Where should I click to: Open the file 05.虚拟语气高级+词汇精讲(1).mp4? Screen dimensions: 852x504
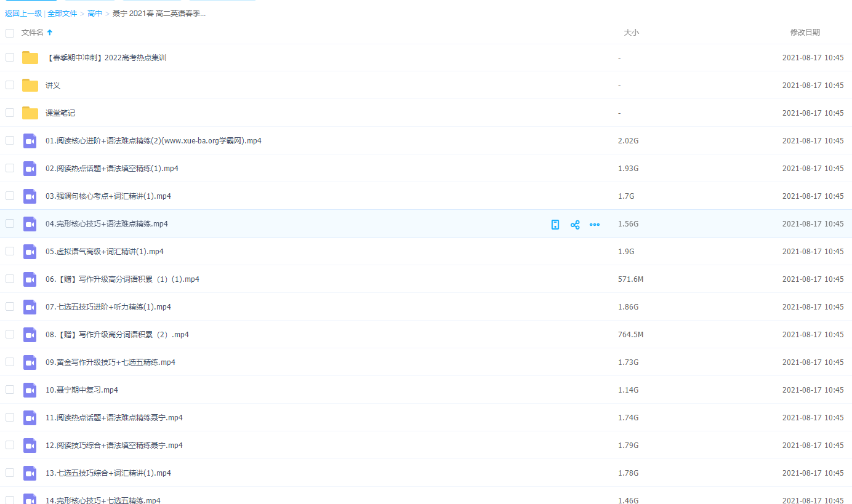(104, 252)
